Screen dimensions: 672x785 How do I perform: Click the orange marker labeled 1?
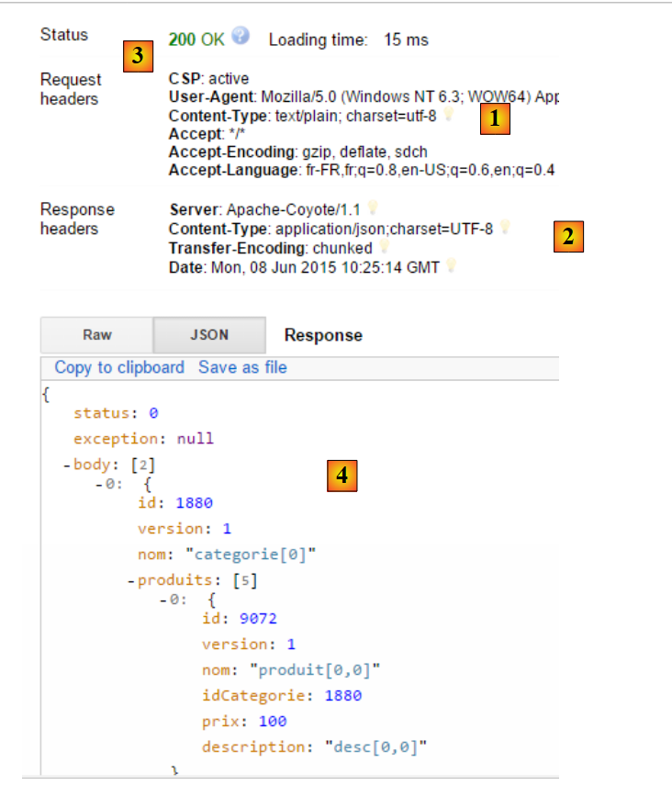click(x=495, y=119)
